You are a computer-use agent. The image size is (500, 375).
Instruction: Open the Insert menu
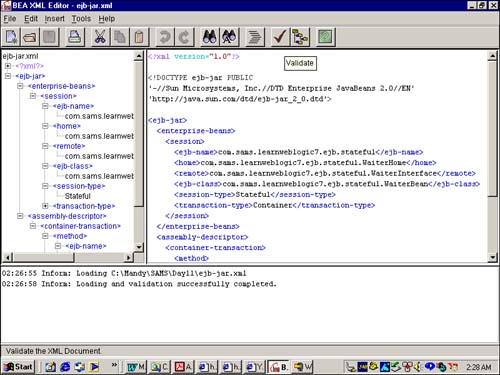tap(55, 19)
